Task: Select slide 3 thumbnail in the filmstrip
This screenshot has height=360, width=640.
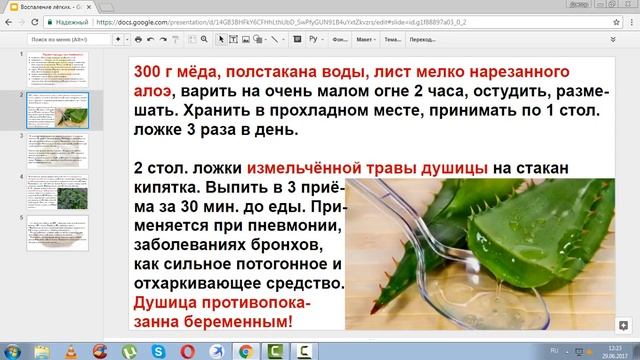Action: click(58, 151)
